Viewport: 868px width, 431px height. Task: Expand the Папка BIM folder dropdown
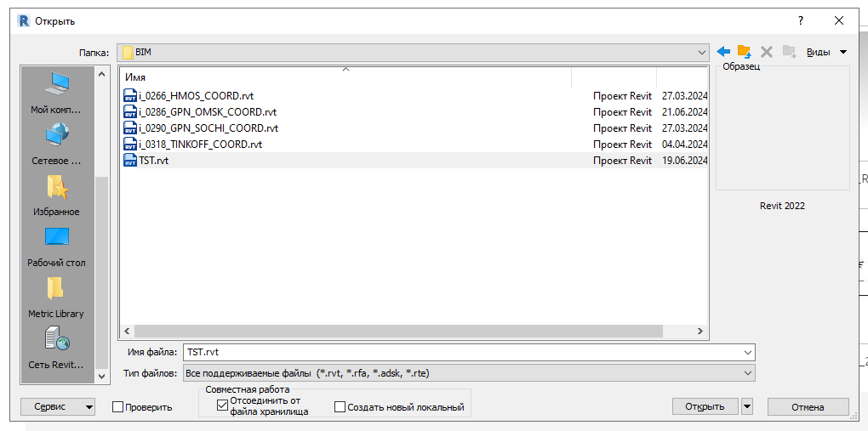(701, 52)
